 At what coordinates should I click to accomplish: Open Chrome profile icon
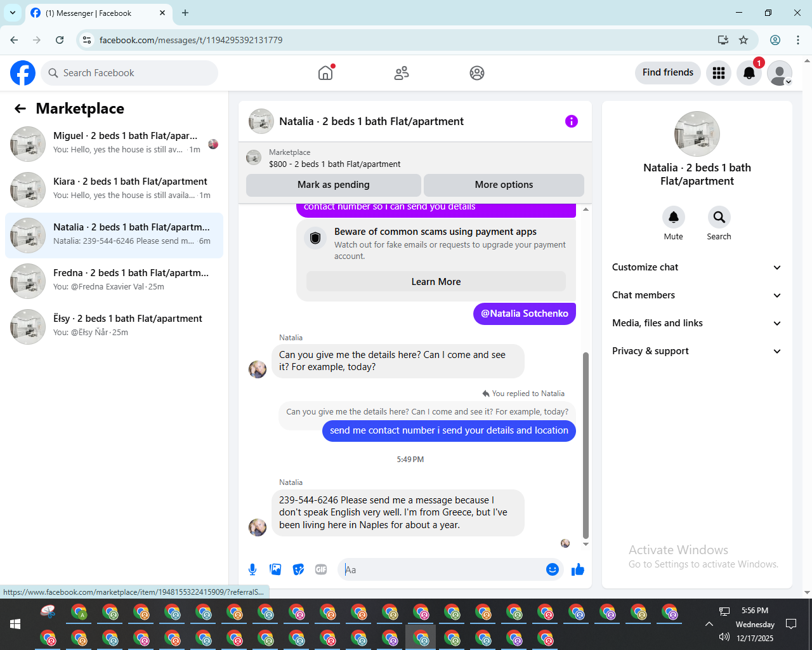pos(775,40)
